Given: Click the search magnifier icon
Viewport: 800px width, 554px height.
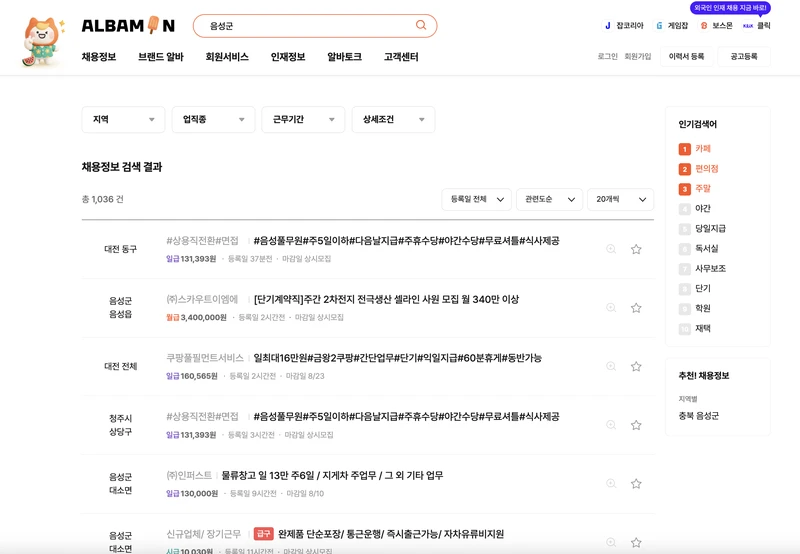Looking at the screenshot, I should click(x=421, y=25).
